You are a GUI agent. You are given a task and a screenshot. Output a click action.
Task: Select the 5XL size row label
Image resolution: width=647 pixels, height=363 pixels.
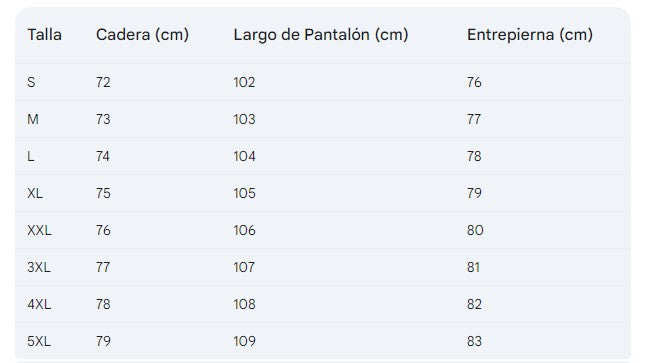tap(39, 342)
